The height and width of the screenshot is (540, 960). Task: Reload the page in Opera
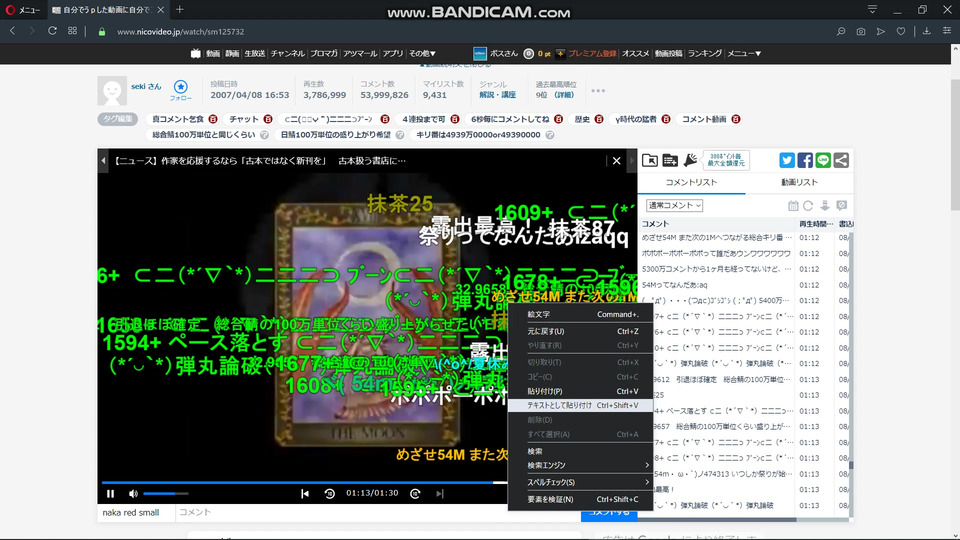point(53,31)
